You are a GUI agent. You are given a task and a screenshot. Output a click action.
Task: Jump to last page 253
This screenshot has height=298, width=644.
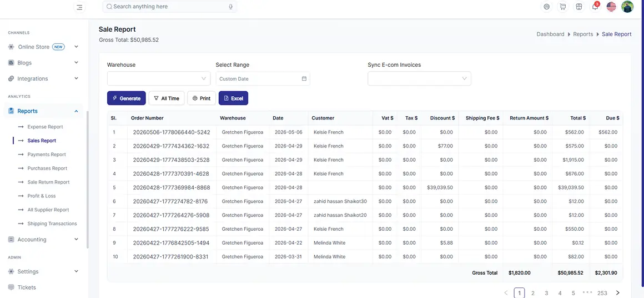tap(602, 293)
